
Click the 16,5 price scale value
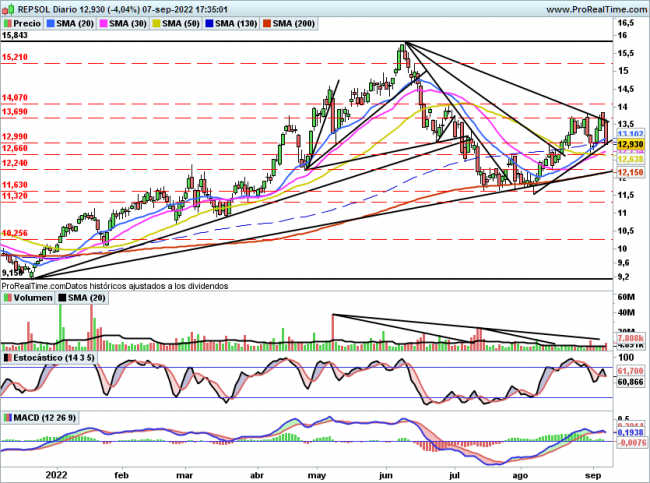pos(625,23)
